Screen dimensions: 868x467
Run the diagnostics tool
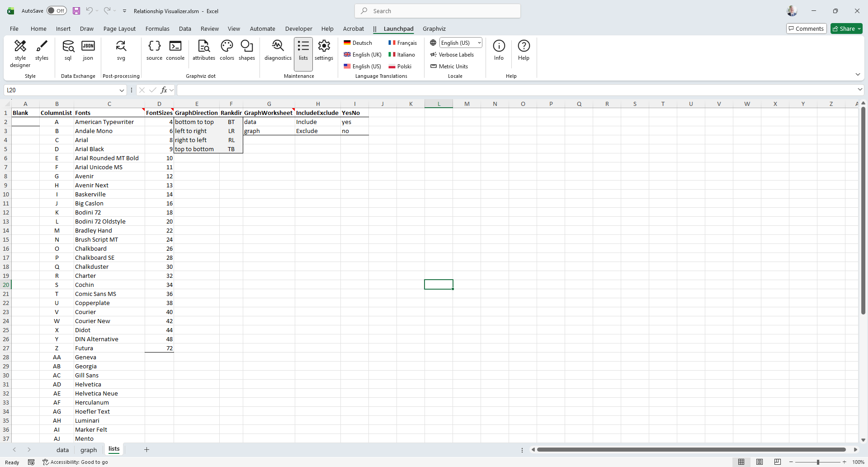278,50
